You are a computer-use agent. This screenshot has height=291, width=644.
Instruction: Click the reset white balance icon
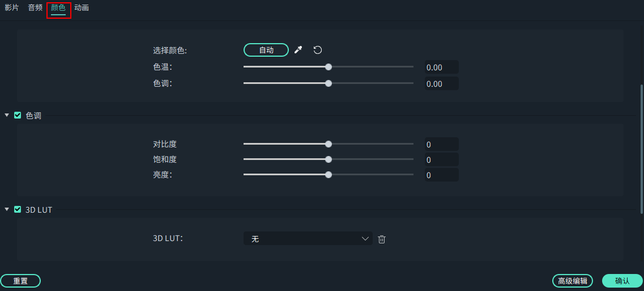click(318, 50)
